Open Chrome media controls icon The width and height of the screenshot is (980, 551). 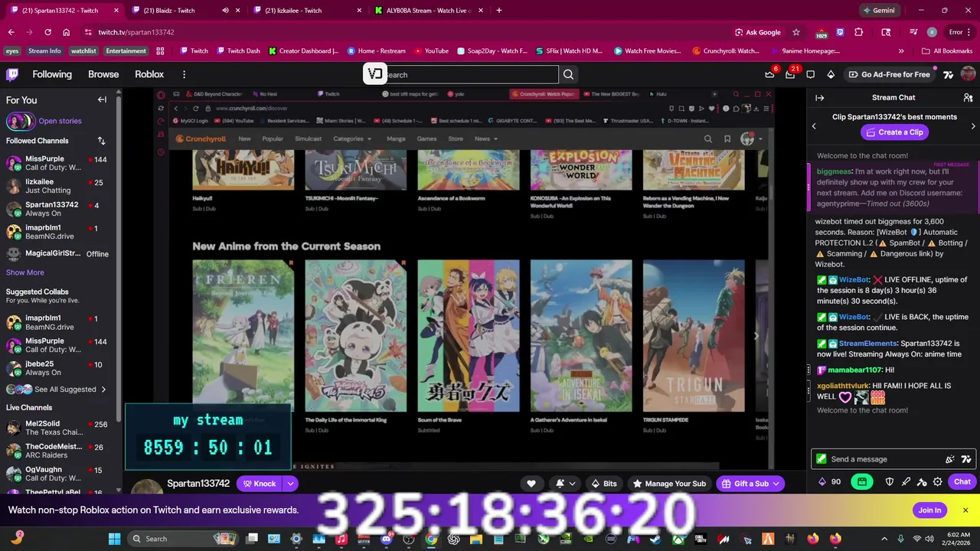[x=913, y=32]
